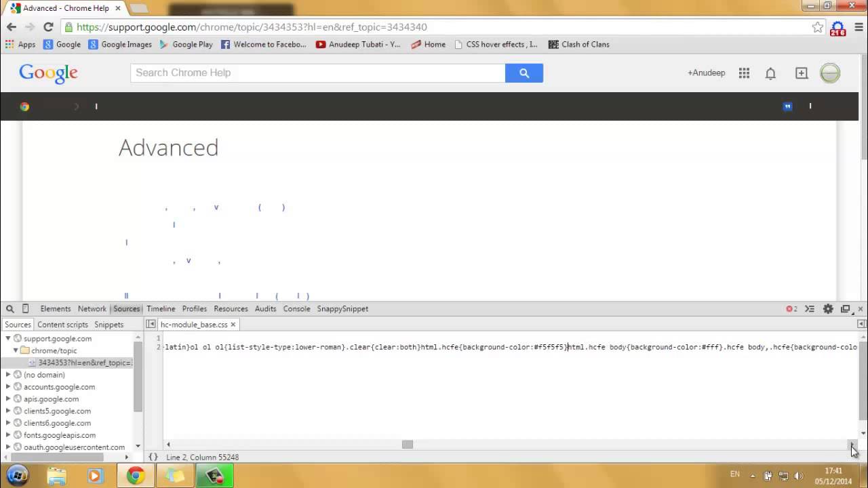This screenshot has height=488, width=868.
Task: Open the Anudeep Tubati YouTube bookmark
Action: 359,45
